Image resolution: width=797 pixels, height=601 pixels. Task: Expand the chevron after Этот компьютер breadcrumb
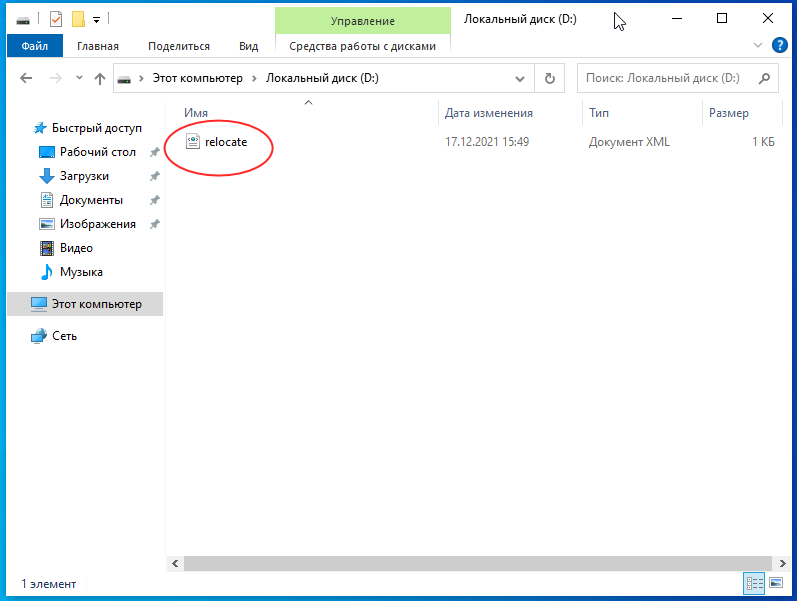(x=255, y=78)
